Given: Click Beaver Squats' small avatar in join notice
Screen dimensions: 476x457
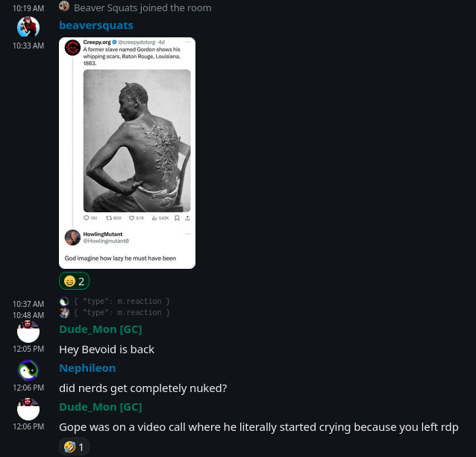Looking at the screenshot, I should coord(64,7).
